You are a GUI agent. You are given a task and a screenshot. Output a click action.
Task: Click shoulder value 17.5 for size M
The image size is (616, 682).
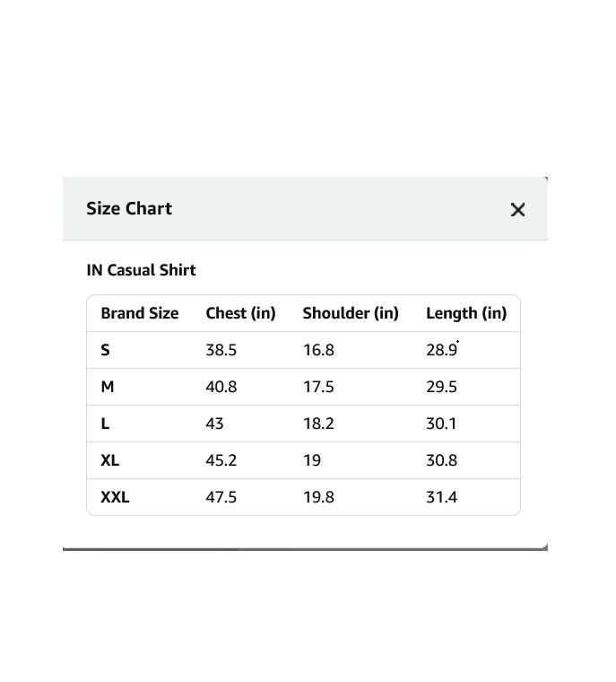pos(318,387)
